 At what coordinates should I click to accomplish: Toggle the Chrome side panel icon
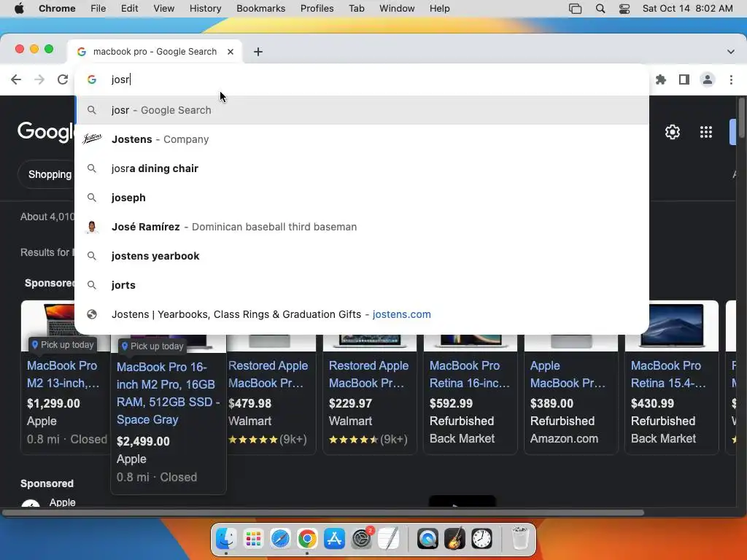click(684, 79)
